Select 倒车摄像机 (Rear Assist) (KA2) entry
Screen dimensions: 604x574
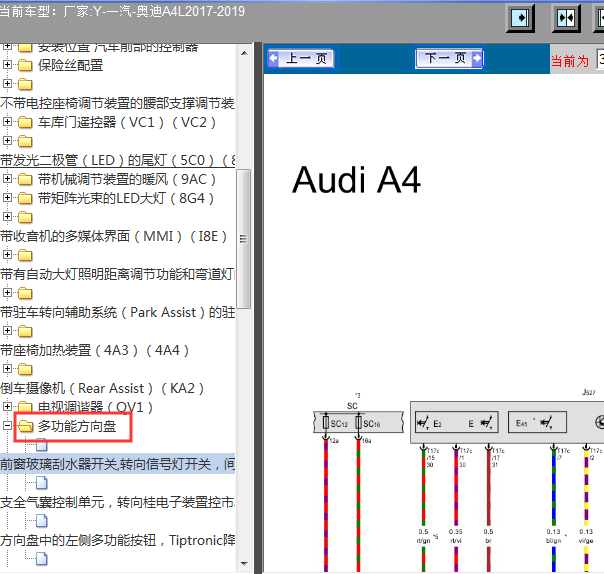point(102,388)
